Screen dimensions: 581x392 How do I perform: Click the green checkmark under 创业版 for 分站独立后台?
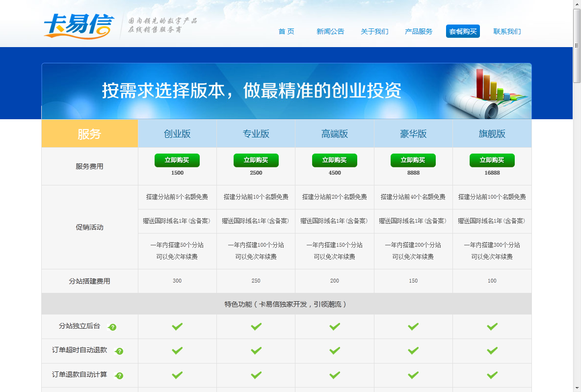177,326
